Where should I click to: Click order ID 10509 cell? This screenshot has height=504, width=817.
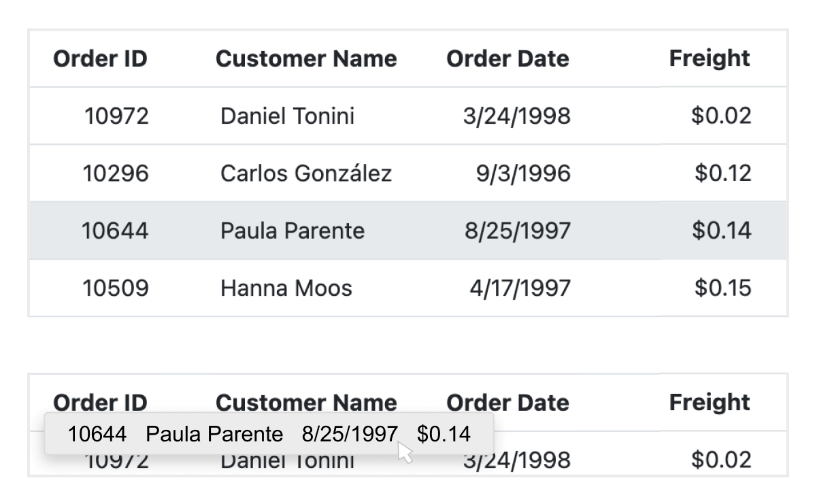click(115, 288)
